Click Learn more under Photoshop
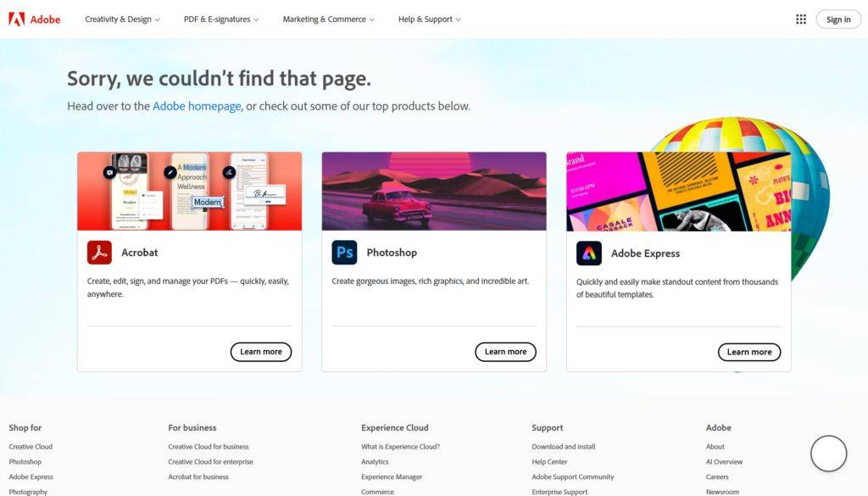Image resolution: width=868 pixels, height=496 pixels. [505, 352]
